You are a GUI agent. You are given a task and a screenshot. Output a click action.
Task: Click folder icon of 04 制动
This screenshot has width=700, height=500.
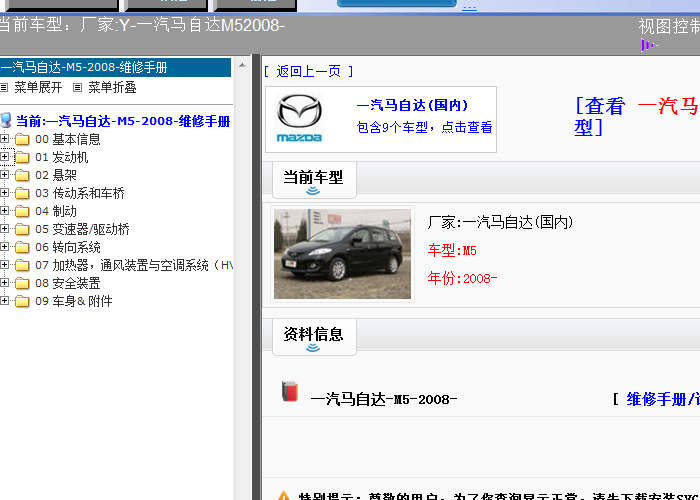click(22, 211)
